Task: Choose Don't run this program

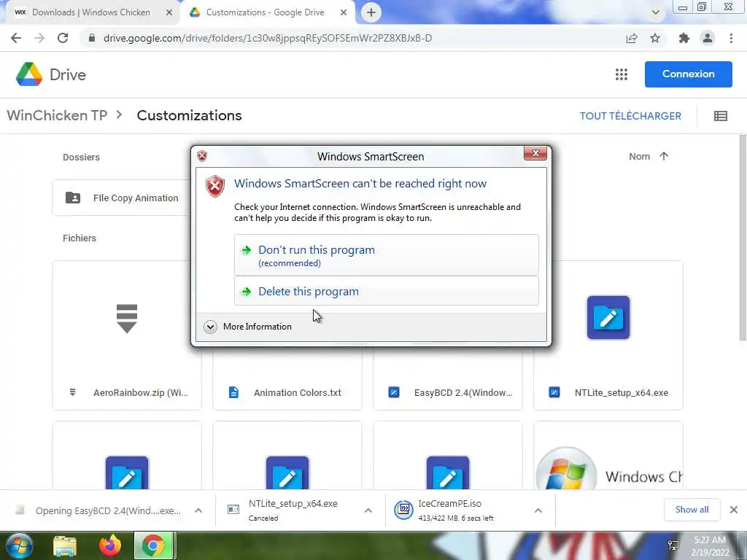Action: click(387, 254)
